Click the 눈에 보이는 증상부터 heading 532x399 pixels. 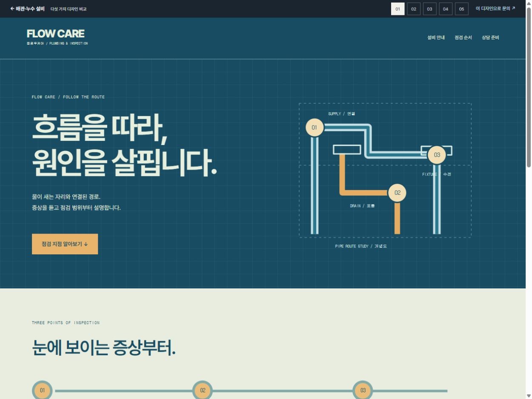coord(103,348)
